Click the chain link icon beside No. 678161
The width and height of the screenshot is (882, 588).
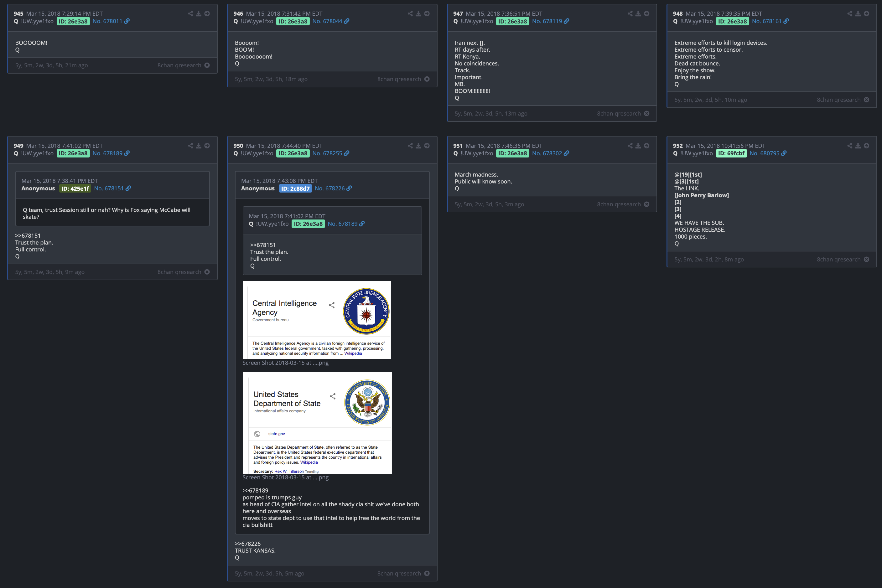pos(786,21)
